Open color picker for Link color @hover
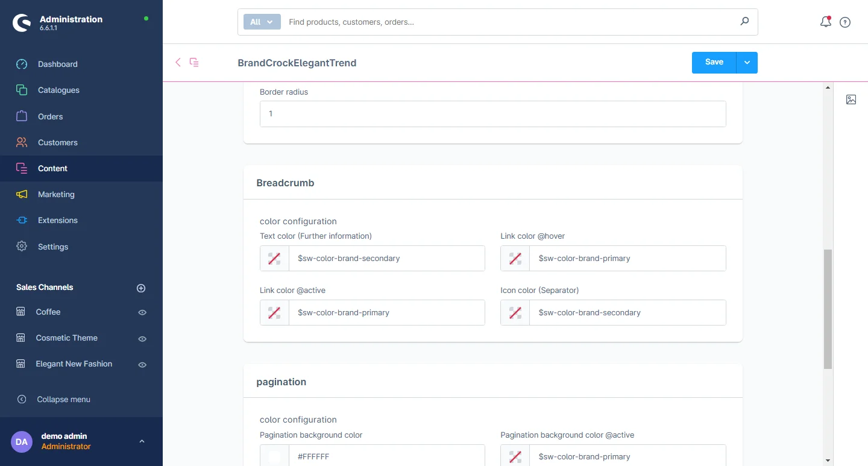868x466 pixels. [515, 259]
